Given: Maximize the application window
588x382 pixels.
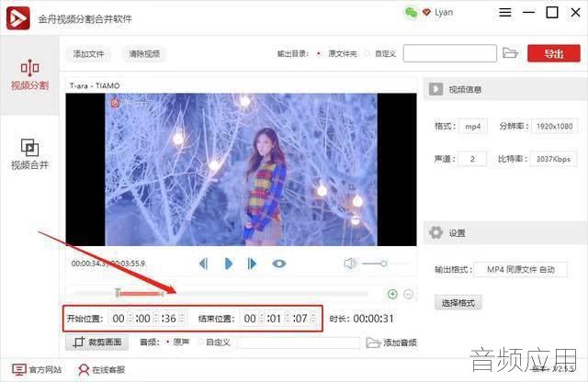Looking at the screenshot, I should coord(552,12).
